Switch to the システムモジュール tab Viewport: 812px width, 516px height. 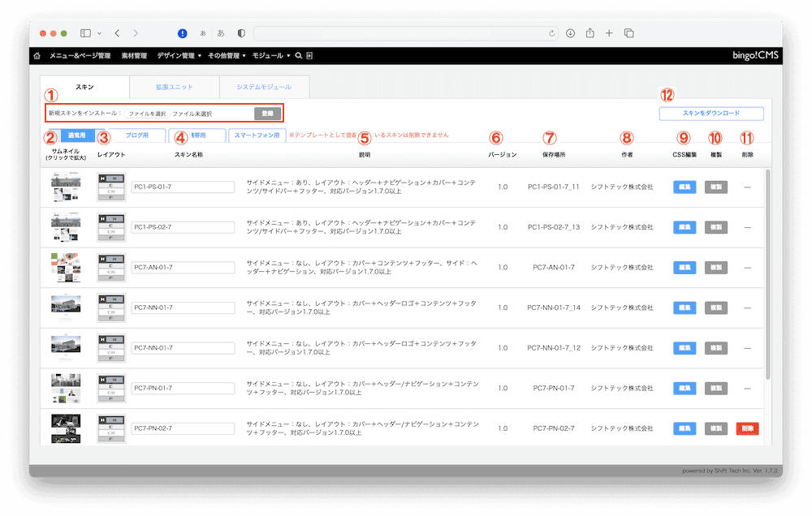tap(264, 87)
